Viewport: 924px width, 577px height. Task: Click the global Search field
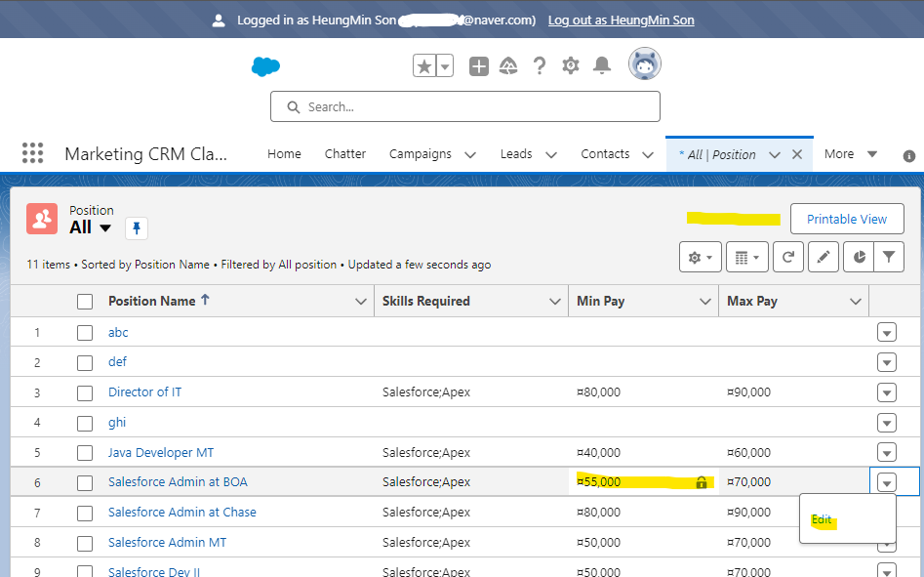465,106
